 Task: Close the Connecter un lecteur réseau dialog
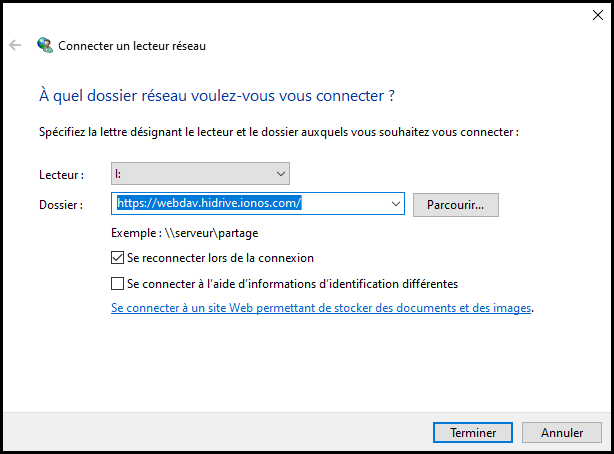tap(598, 15)
